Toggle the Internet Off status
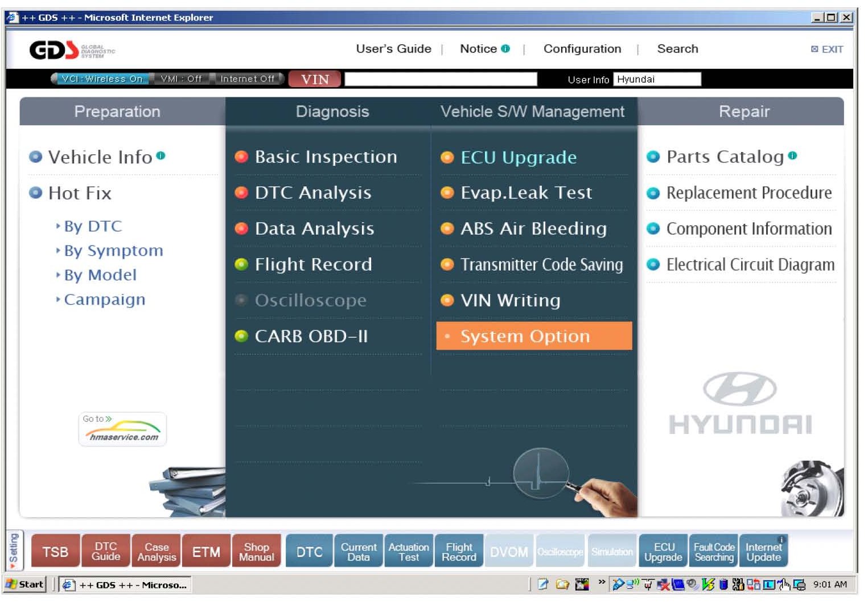 (246, 79)
